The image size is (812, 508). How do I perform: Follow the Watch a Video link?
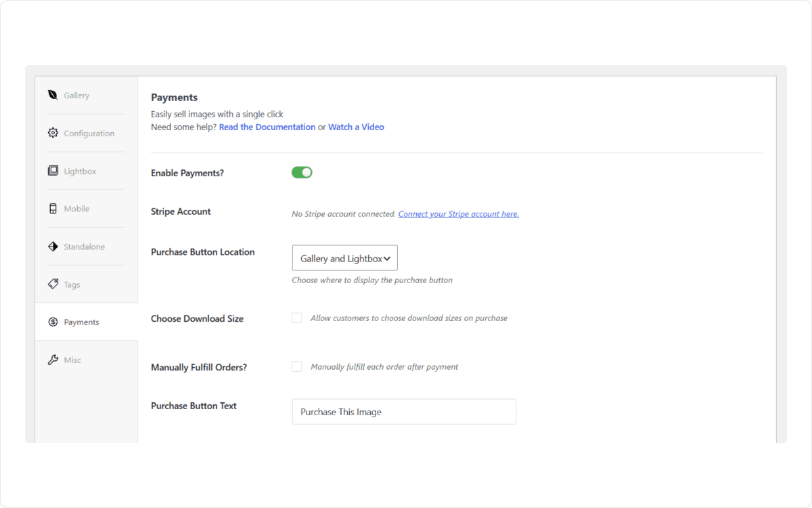[x=356, y=127]
